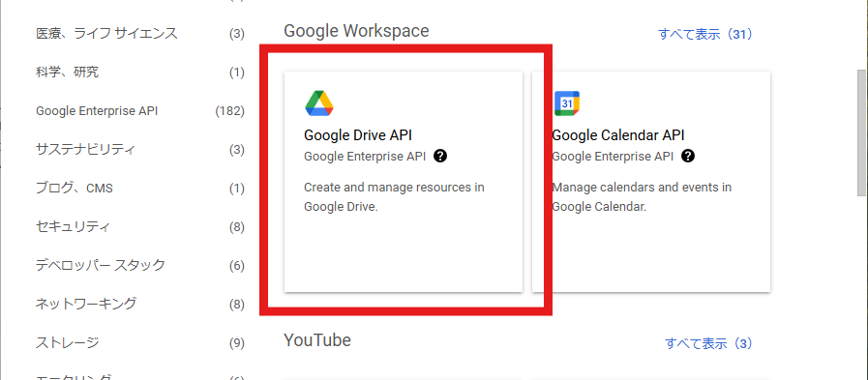Select the サステナビリティ category filter
This screenshot has height=380, width=868.
(x=85, y=149)
